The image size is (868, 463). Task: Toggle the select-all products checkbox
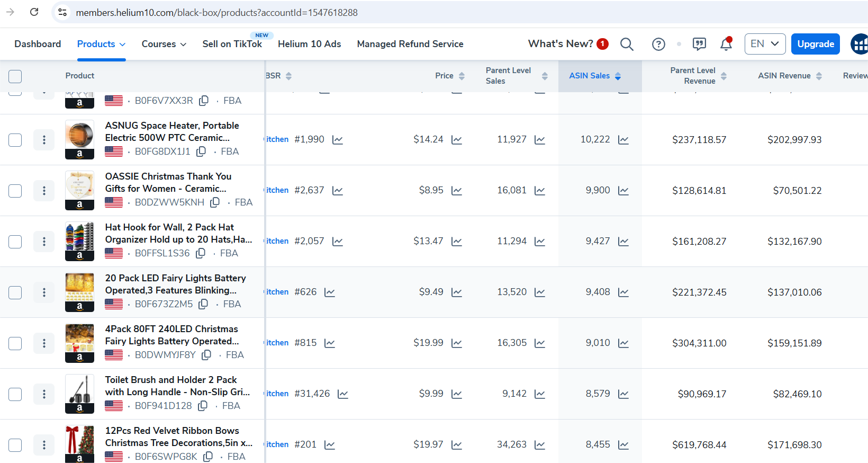pyautogui.click(x=15, y=76)
